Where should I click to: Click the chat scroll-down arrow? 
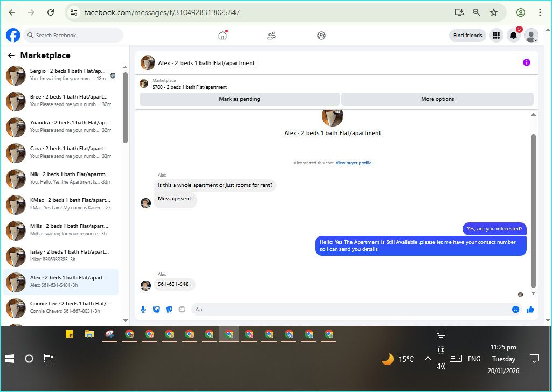[533, 293]
